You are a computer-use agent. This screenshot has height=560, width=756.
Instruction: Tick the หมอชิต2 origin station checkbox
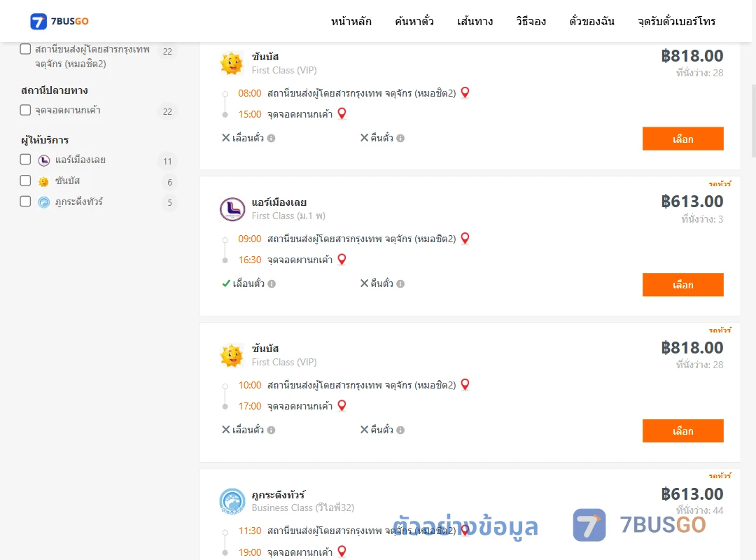(26, 49)
